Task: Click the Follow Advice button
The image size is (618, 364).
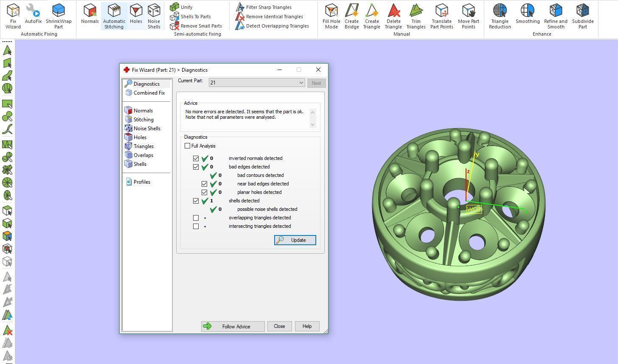Action: click(x=233, y=326)
